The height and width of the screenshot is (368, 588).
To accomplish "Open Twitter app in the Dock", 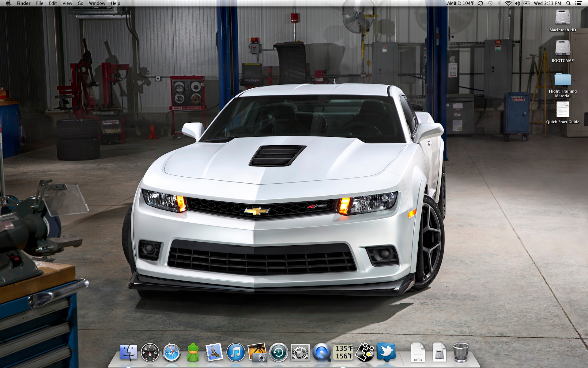I will pos(386,352).
